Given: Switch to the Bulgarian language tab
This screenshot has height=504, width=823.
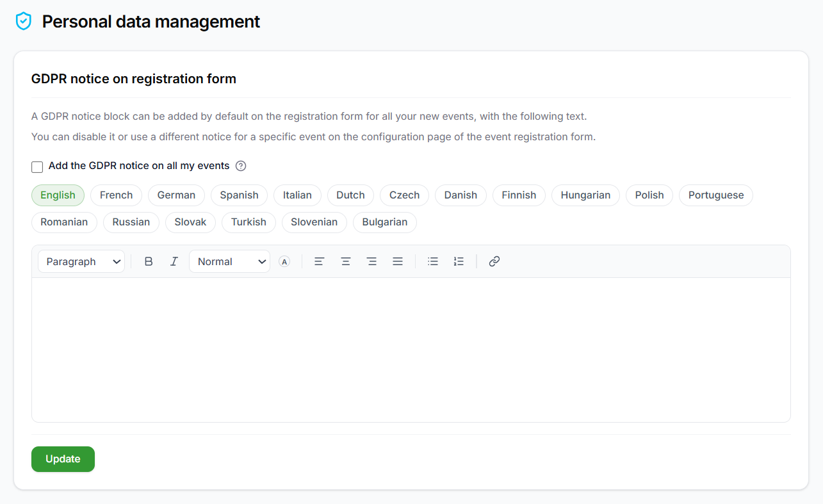Looking at the screenshot, I should point(385,222).
